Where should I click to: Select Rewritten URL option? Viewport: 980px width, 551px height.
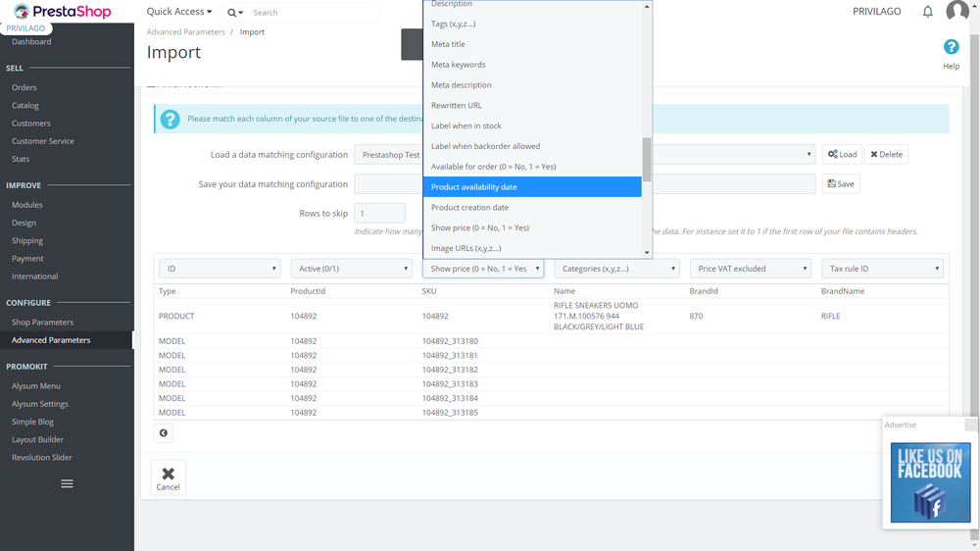point(532,105)
